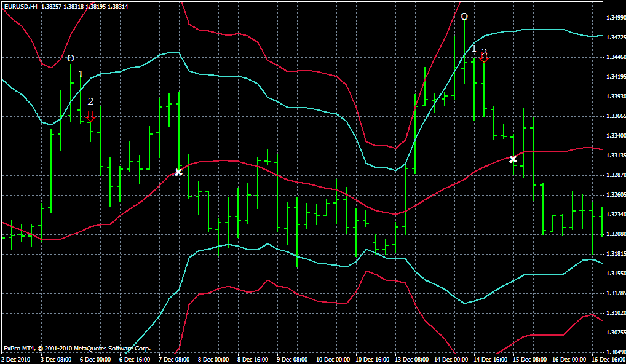Image resolution: width=626 pixels, height=364 pixels.
Task: Click the 1.38318 high price value
Action: point(73,6)
